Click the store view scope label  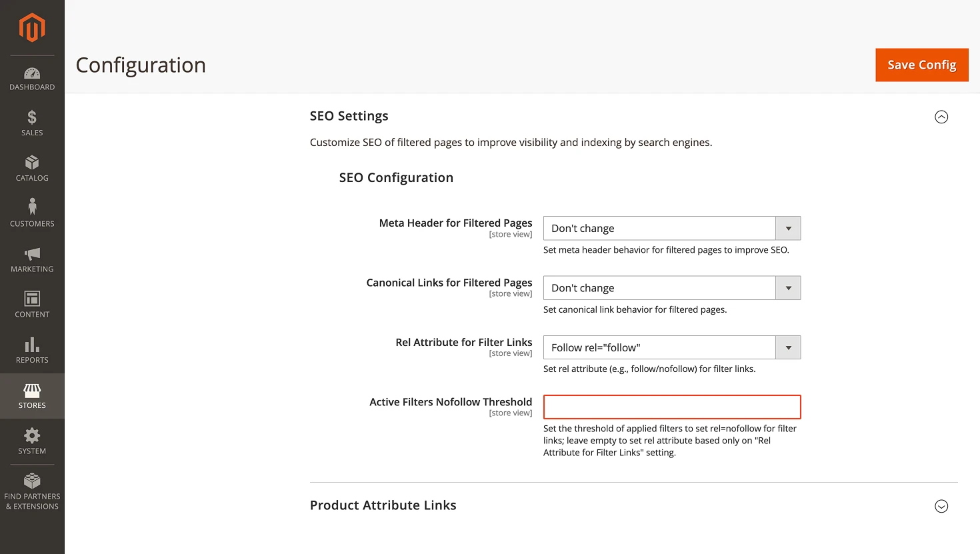tap(511, 234)
